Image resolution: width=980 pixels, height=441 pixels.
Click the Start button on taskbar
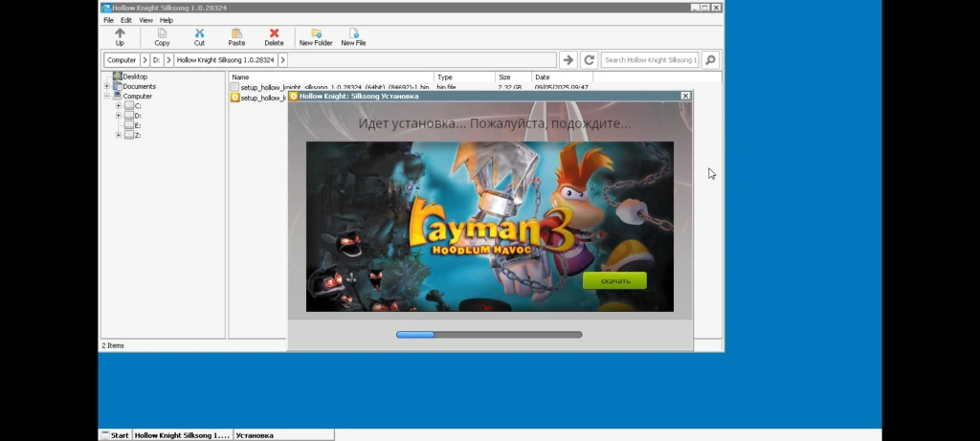(x=115, y=435)
